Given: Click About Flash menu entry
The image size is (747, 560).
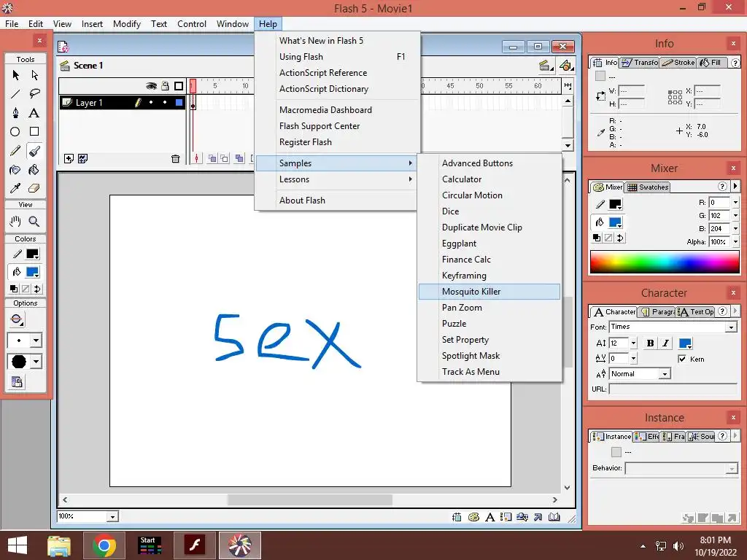Looking at the screenshot, I should tap(337, 201).
